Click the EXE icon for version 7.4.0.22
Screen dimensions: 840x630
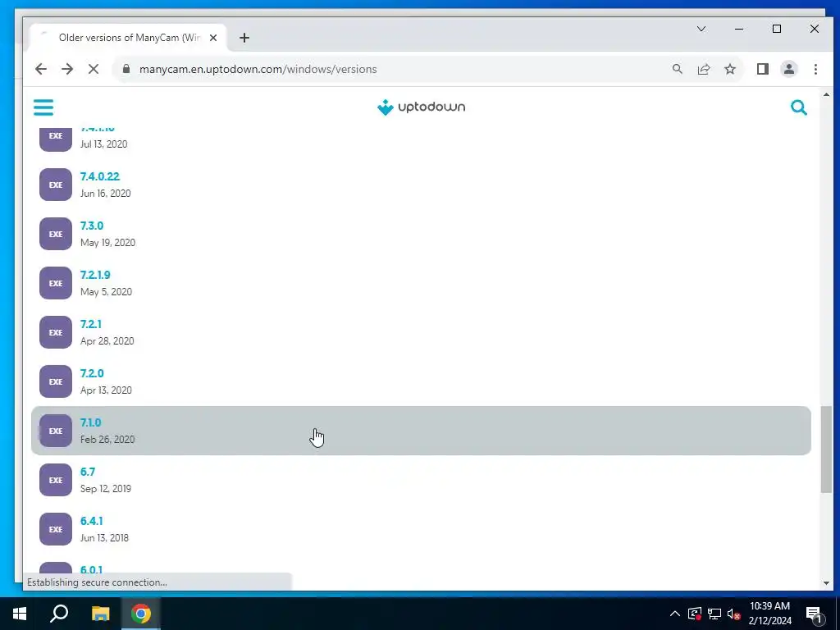point(56,185)
